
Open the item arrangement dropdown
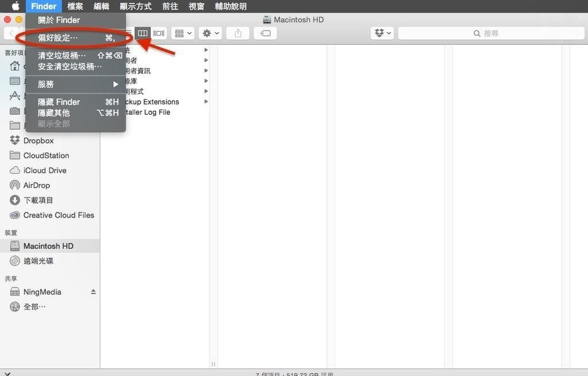coord(183,33)
